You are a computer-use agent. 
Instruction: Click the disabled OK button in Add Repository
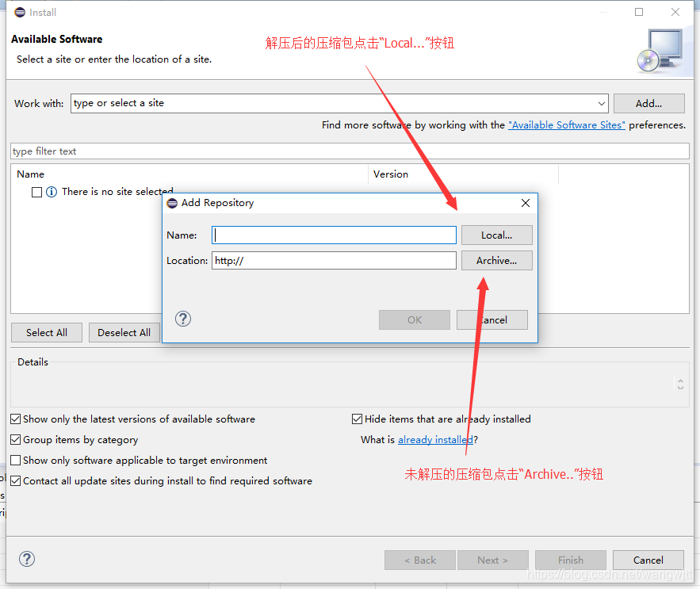[415, 319]
